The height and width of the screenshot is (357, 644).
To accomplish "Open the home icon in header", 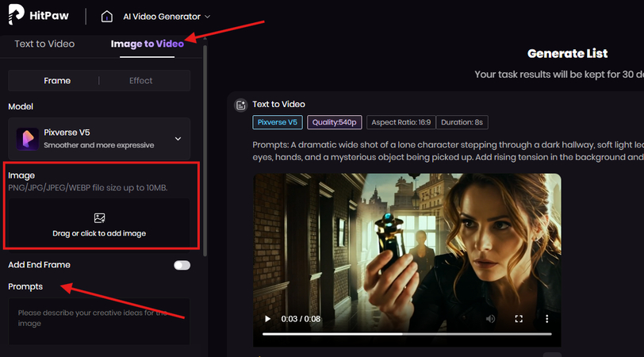I will click(x=107, y=16).
